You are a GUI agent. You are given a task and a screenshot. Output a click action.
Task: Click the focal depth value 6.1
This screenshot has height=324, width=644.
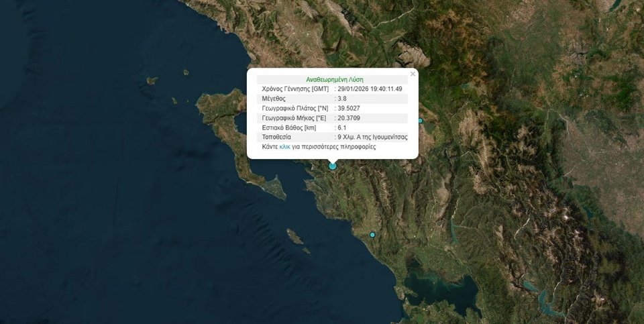[x=342, y=127]
